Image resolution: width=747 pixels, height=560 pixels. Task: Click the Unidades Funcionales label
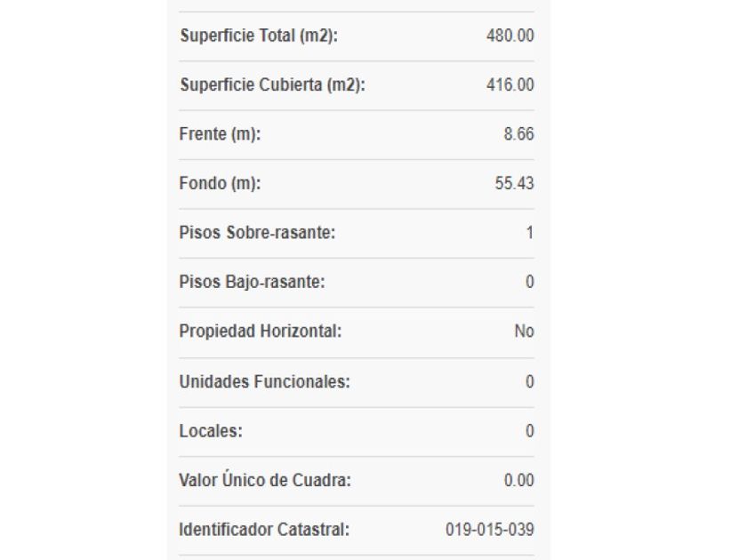(265, 381)
